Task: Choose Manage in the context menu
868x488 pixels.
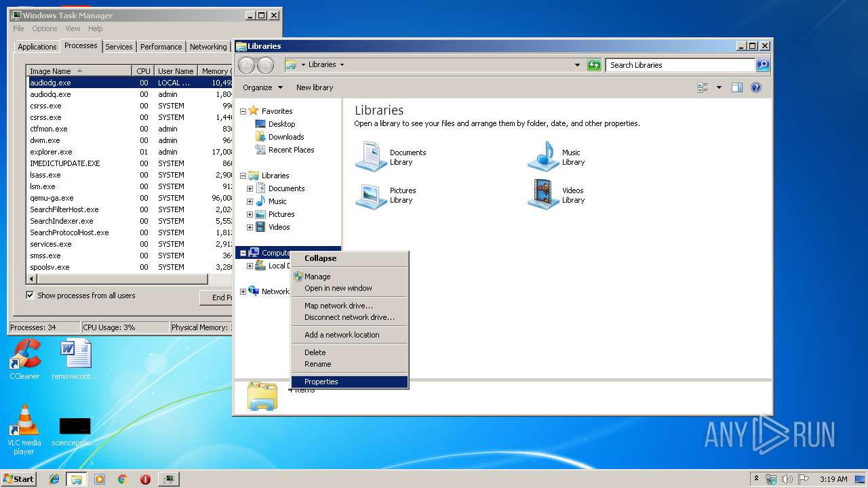Action: coord(349,277)
